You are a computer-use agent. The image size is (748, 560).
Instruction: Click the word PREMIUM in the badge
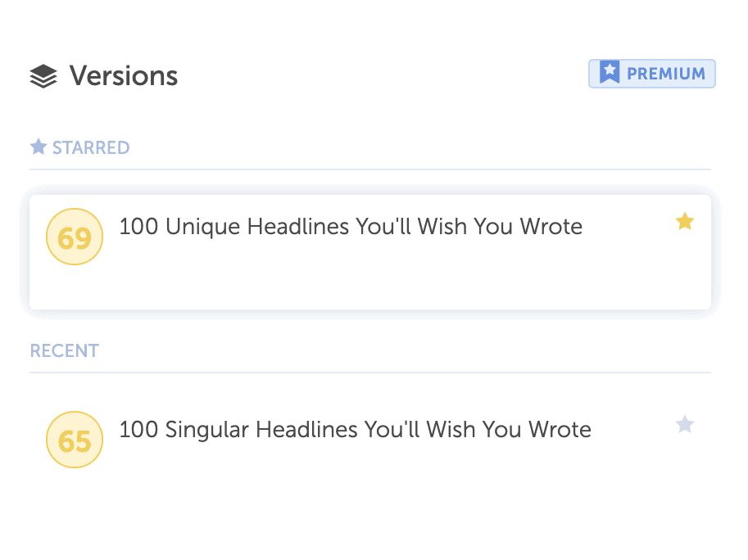pyautogui.click(x=666, y=74)
